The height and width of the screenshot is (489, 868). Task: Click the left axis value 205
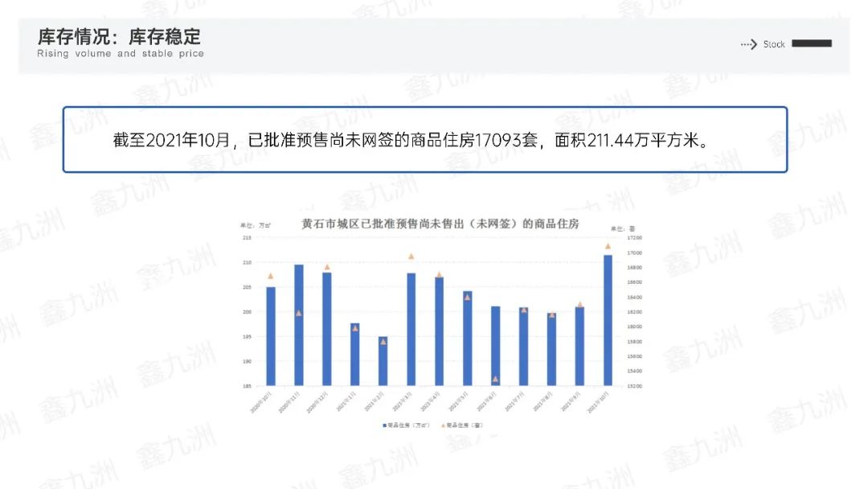[247, 287]
